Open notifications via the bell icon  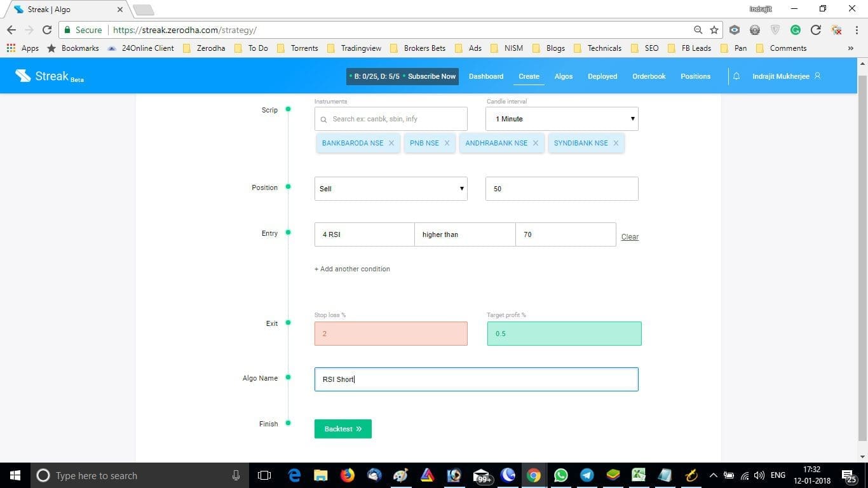(x=736, y=76)
